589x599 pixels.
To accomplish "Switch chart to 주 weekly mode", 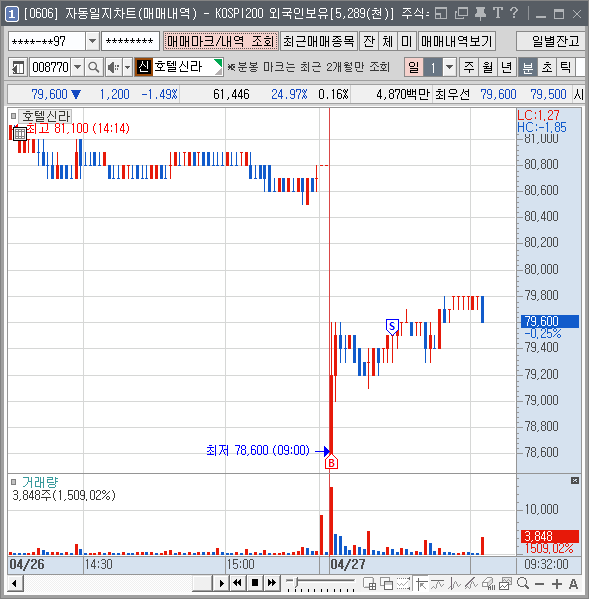I will click(x=469, y=68).
